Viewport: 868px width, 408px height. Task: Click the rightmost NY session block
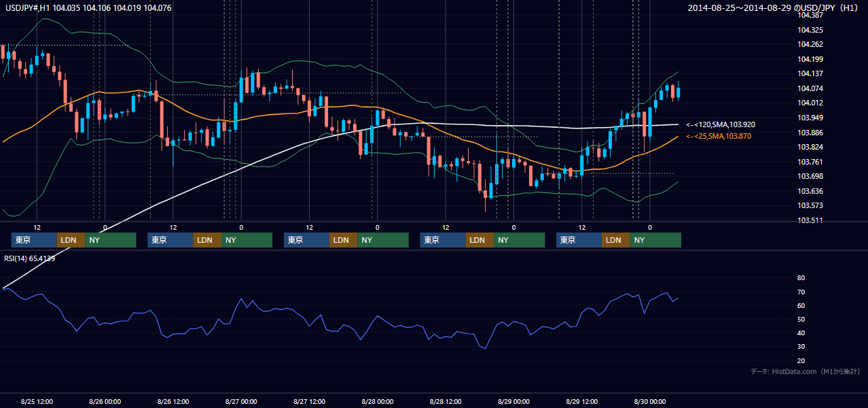[x=655, y=240]
